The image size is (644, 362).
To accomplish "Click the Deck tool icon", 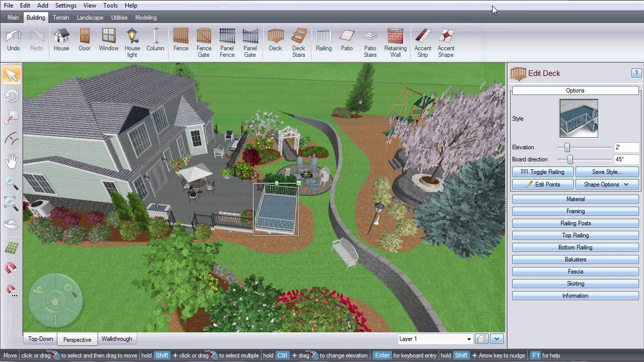I will tap(276, 40).
